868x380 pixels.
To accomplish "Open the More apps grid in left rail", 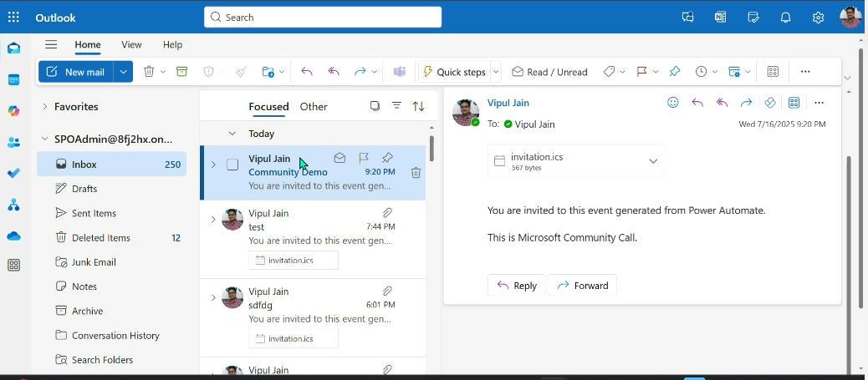I will click(x=14, y=265).
